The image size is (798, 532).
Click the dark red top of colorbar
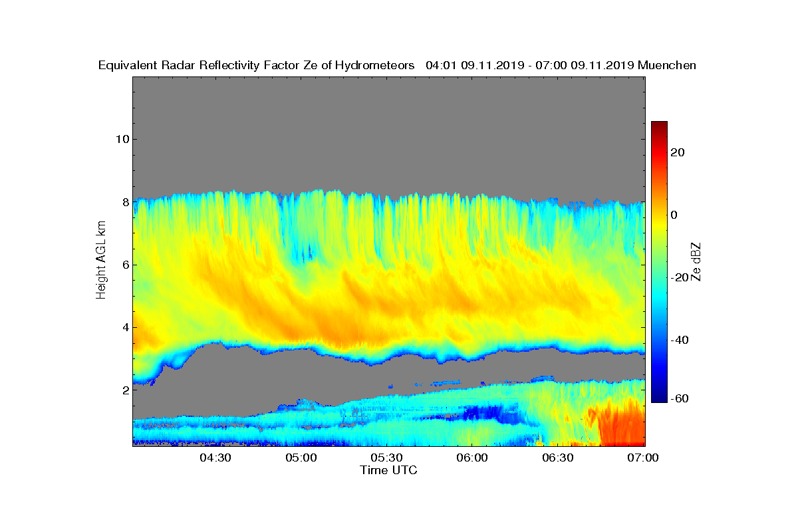pos(659,126)
